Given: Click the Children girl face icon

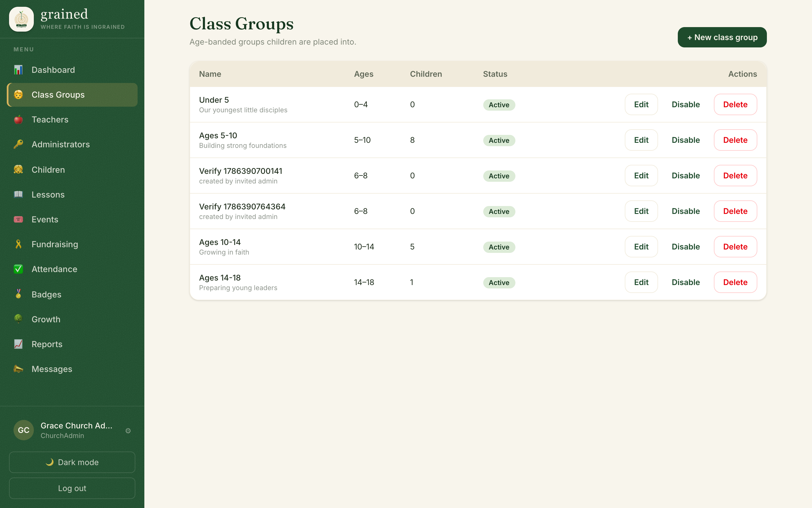Looking at the screenshot, I should pos(18,170).
